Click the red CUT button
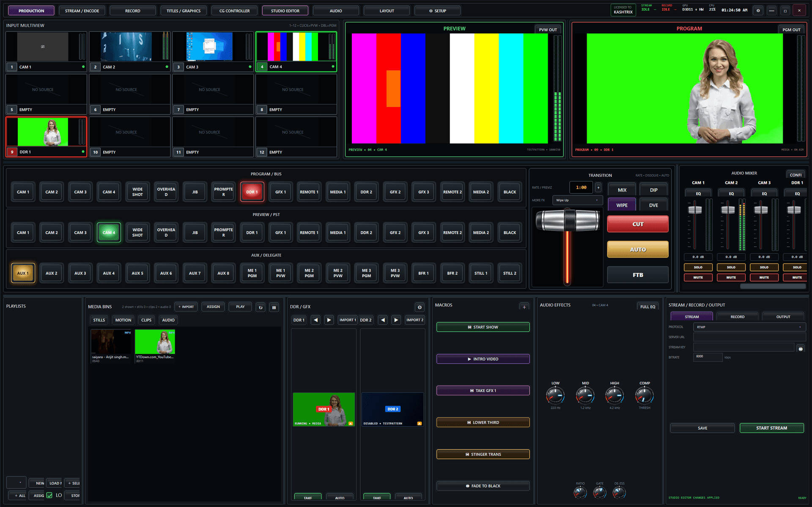 [638, 224]
